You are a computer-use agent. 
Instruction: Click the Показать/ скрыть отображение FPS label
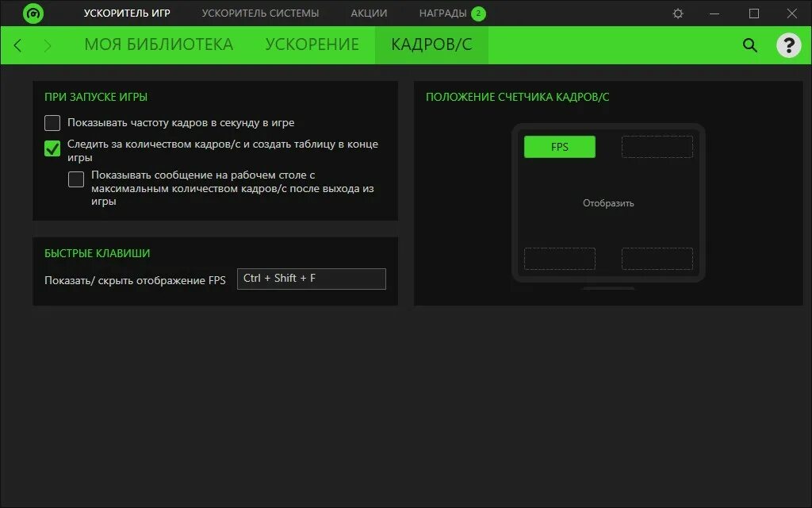click(135, 280)
